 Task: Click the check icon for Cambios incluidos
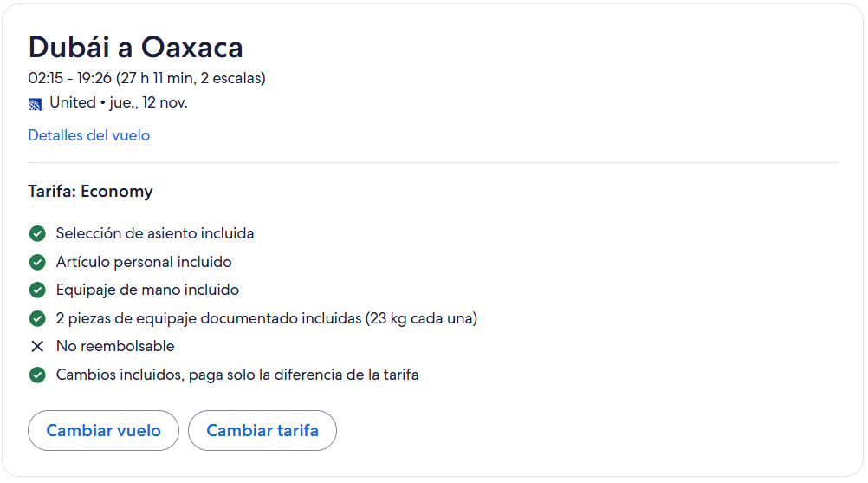pos(37,375)
